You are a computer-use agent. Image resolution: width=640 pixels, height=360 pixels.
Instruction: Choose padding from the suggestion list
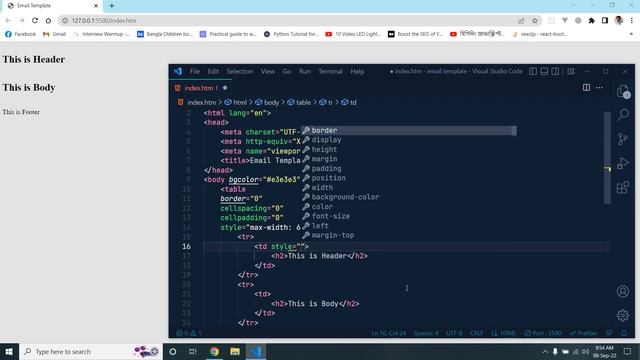click(409, 169)
